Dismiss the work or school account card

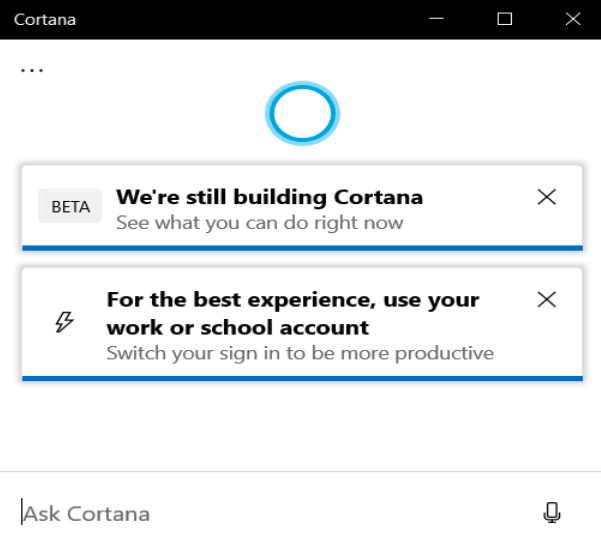(x=547, y=300)
